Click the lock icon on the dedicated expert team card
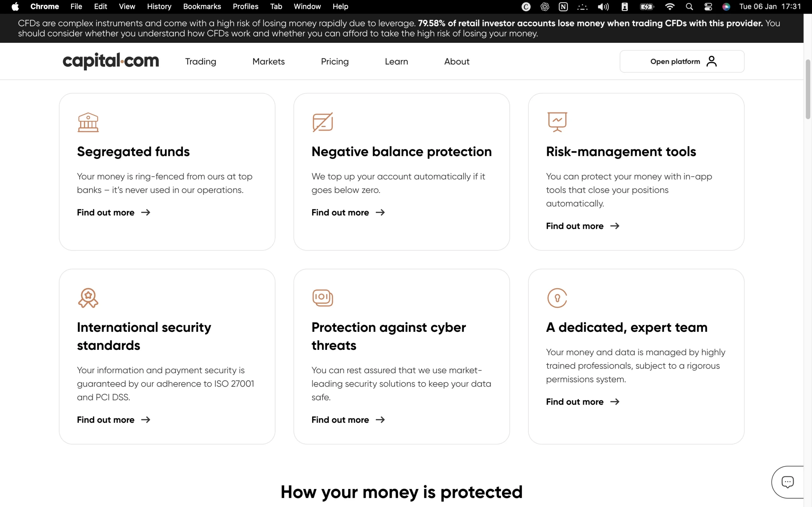 pos(557,298)
